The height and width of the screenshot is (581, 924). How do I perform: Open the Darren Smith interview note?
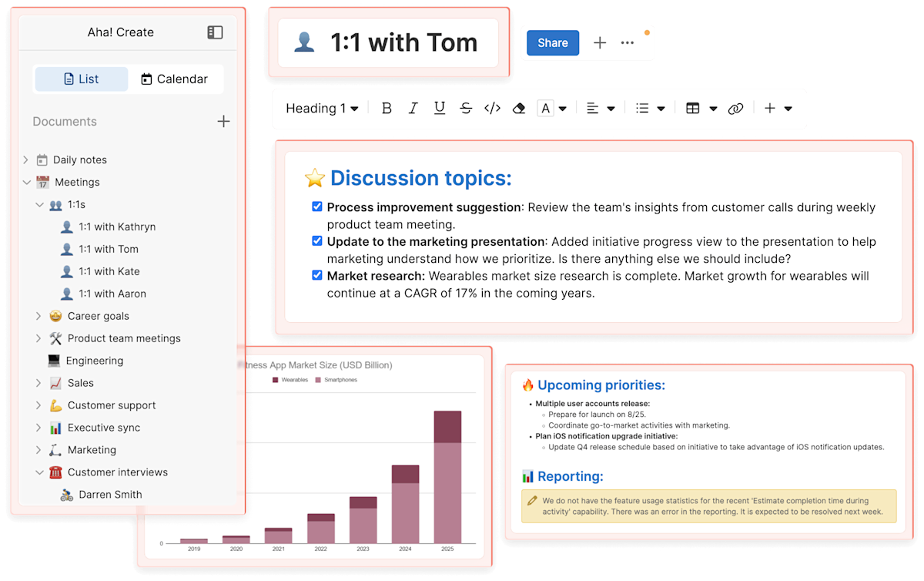point(110,495)
